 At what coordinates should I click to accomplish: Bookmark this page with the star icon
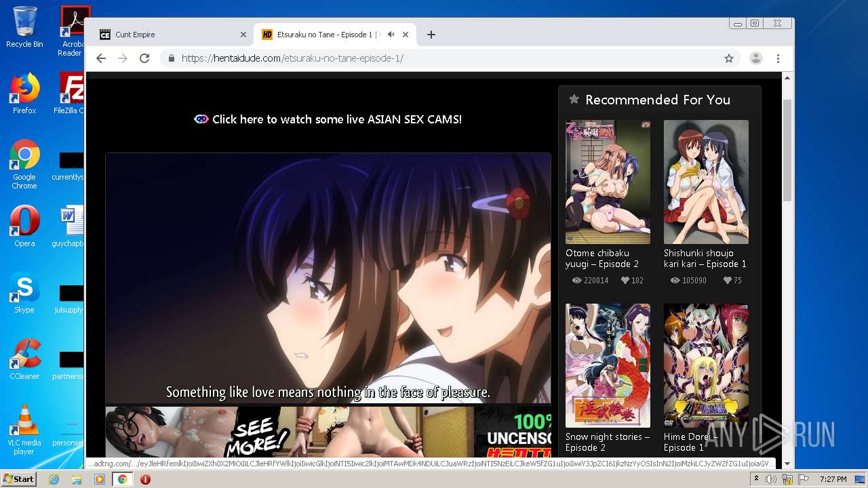point(729,58)
